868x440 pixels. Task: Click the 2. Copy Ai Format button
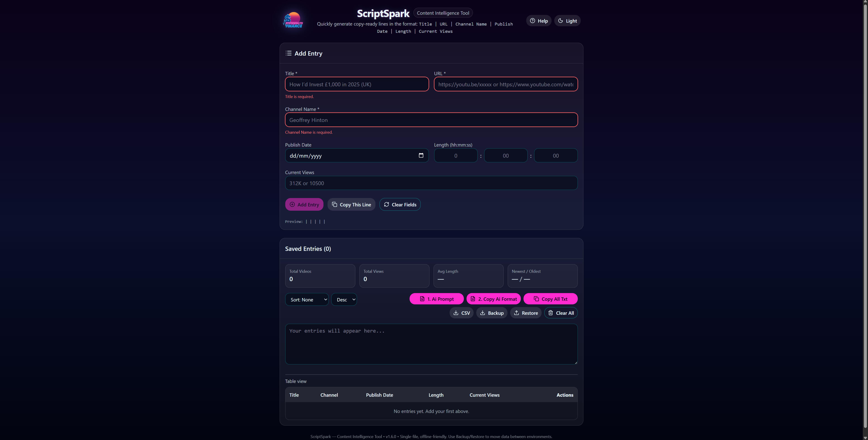[x=493, y=299]
